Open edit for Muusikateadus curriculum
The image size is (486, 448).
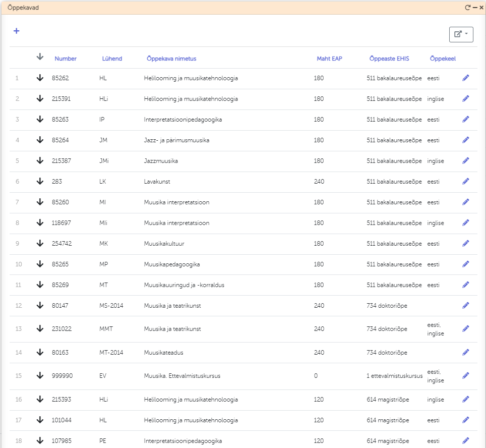coord(465,352)
